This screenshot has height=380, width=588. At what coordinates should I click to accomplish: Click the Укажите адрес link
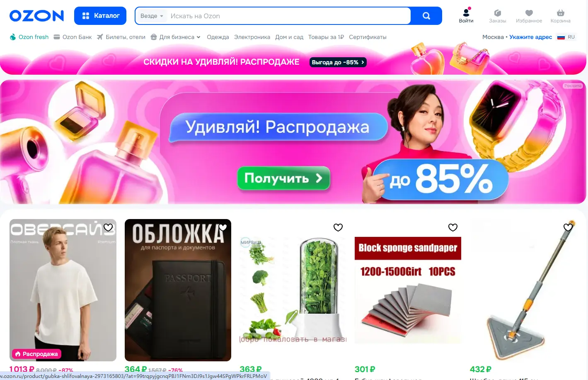click(530, 37)
